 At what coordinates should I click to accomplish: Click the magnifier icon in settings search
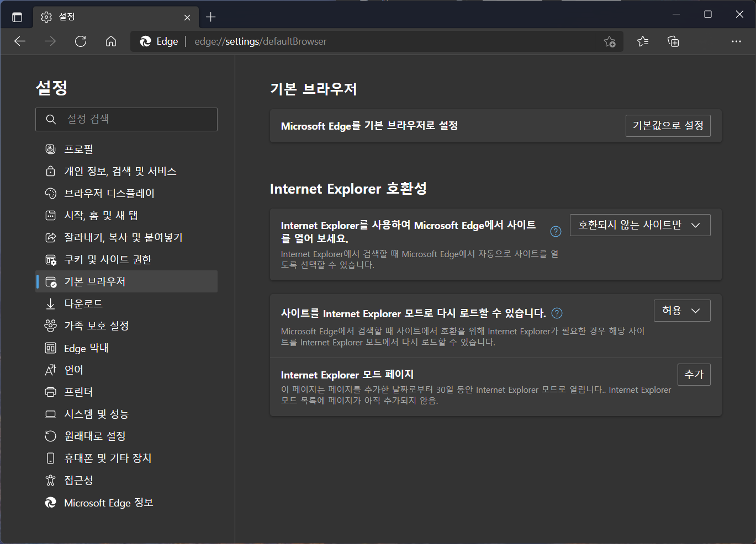51,119
